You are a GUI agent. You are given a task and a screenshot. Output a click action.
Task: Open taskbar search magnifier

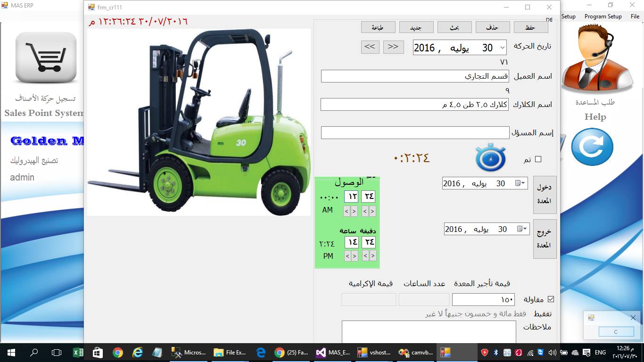click(x=34, y=353)
